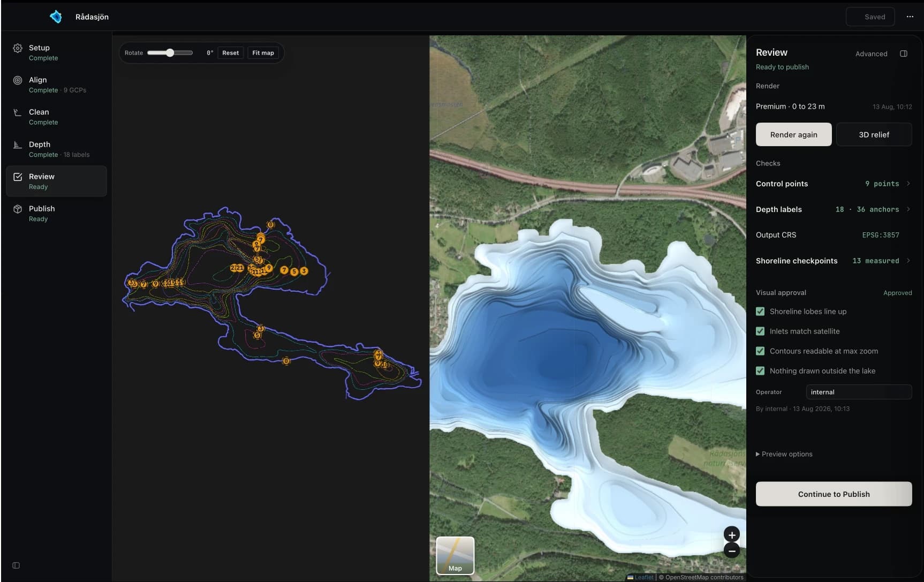Open the 3D relief view
The width and height of the screenshot is (924, 582).
[x=874, y=134]
